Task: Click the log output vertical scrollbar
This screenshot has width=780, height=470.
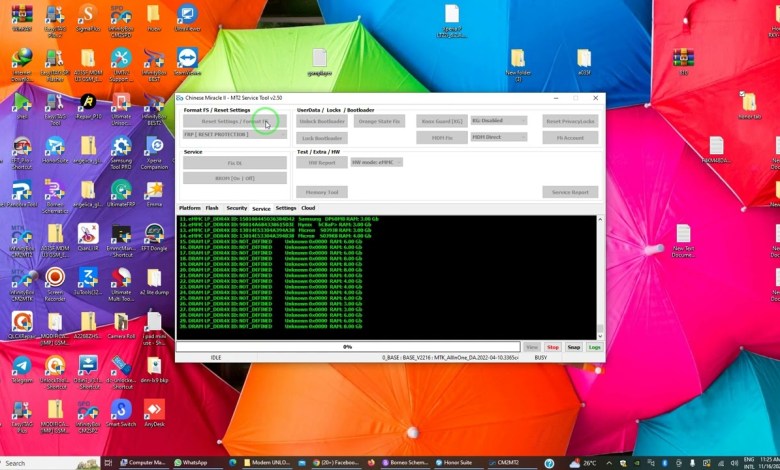Action: tap(600, 276)
